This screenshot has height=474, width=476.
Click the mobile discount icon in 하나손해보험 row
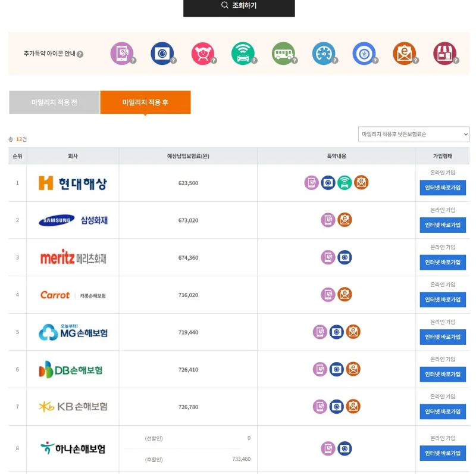[328, 448]
